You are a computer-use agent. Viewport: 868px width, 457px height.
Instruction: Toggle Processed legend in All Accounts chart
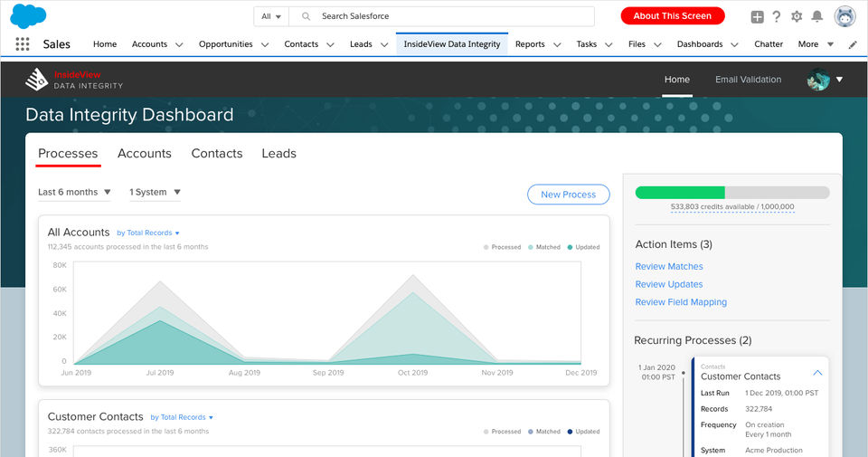[x=502, y=247]
